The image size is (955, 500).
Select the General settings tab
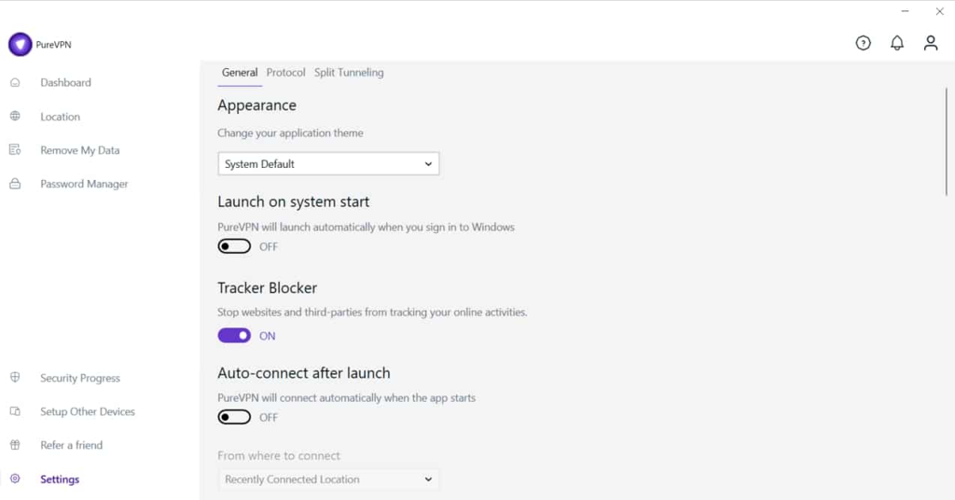(x=240, y=72)
